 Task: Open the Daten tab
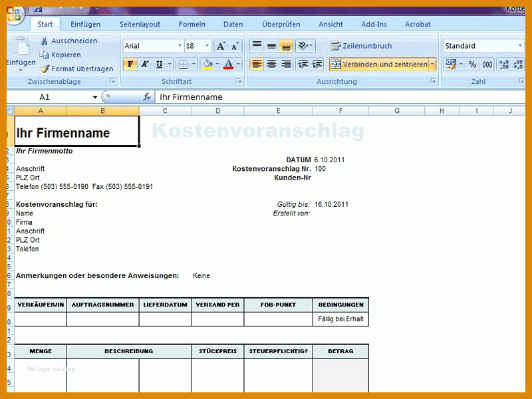(x=233, y=25)
